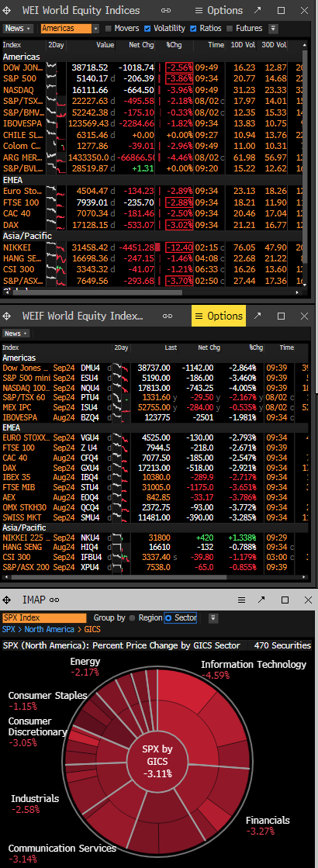Open the highlighted WEIF Options menu
Image resolution: width=318 pixels, height=868 pixels.
coord(219,316)
